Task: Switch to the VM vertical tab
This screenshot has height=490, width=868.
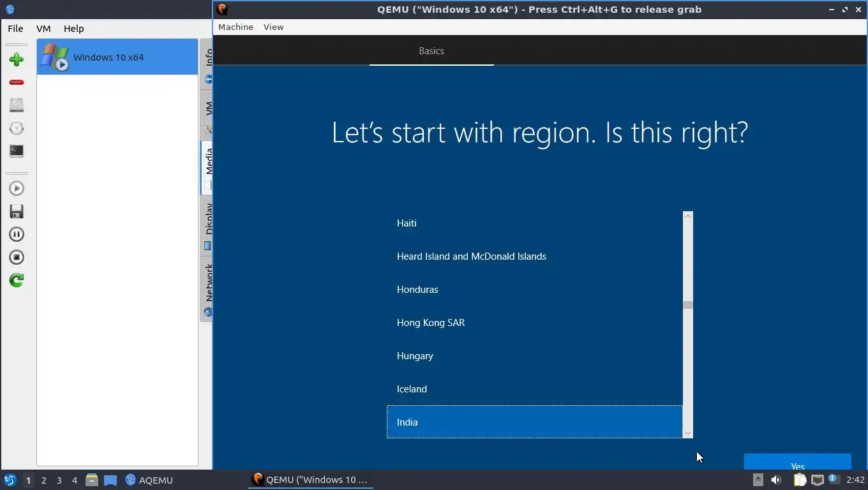Action: click(x=207, y=115)
